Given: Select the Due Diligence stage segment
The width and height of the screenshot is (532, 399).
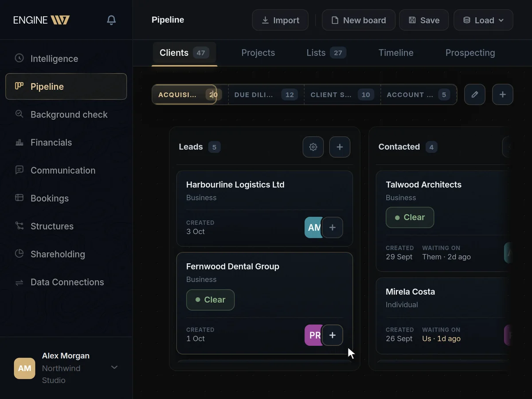Looking at the screenshot, I should (266, 94).
